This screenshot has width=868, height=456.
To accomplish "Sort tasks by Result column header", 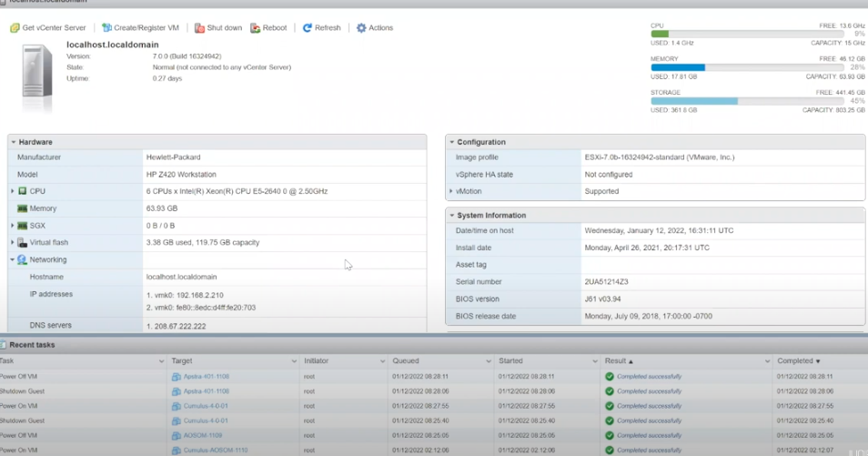I will click(615, 361).
